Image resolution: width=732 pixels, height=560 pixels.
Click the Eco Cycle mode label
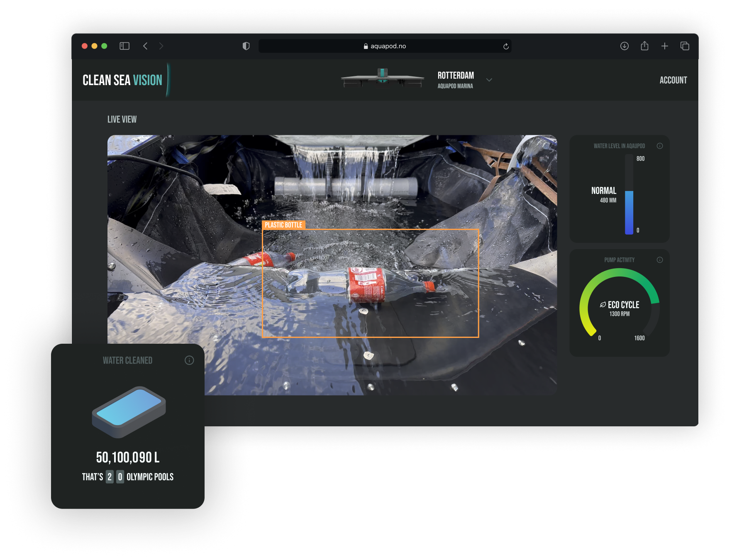click(623, 305)
